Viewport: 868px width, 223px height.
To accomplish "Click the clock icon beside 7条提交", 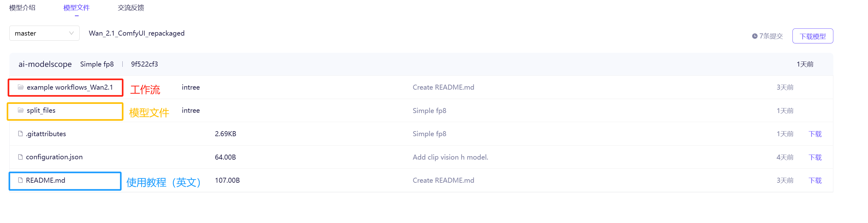I will pos(754,36).
